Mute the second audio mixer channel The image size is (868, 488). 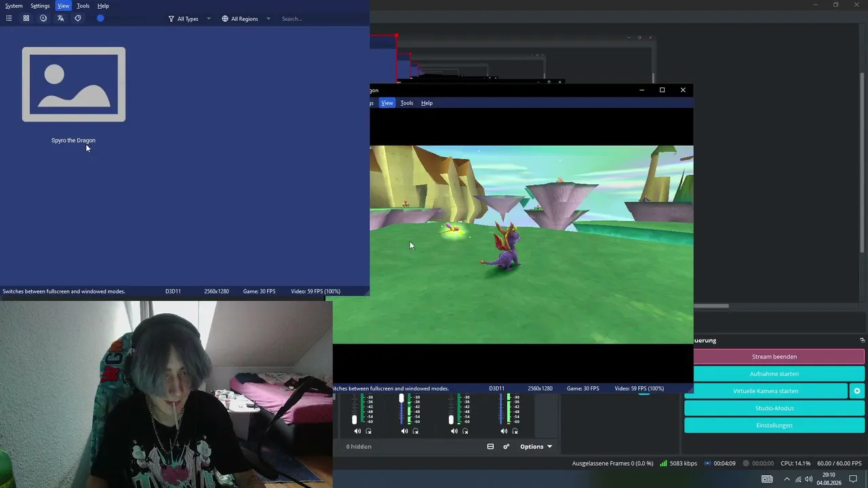[x=405, y=431]
